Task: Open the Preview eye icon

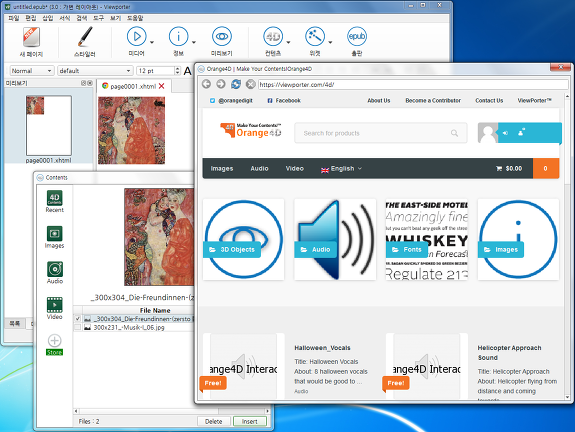Action: click(x=221, y=36)
